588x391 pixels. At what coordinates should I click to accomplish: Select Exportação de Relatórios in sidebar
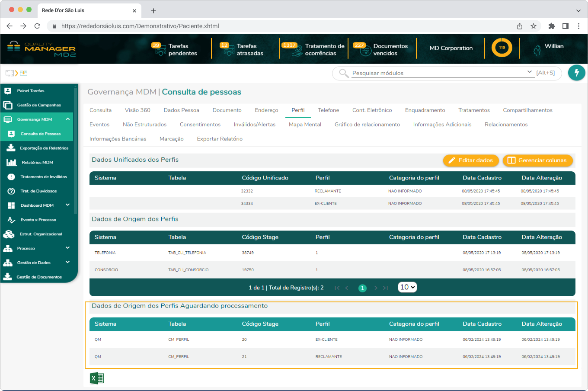pyautogui.click(x=44, y=148)
